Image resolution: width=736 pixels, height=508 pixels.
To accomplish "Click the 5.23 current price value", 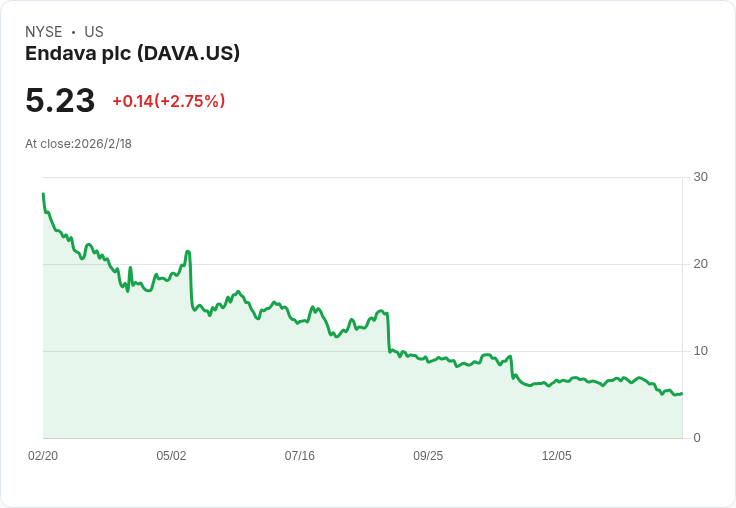I will (60, 100).
